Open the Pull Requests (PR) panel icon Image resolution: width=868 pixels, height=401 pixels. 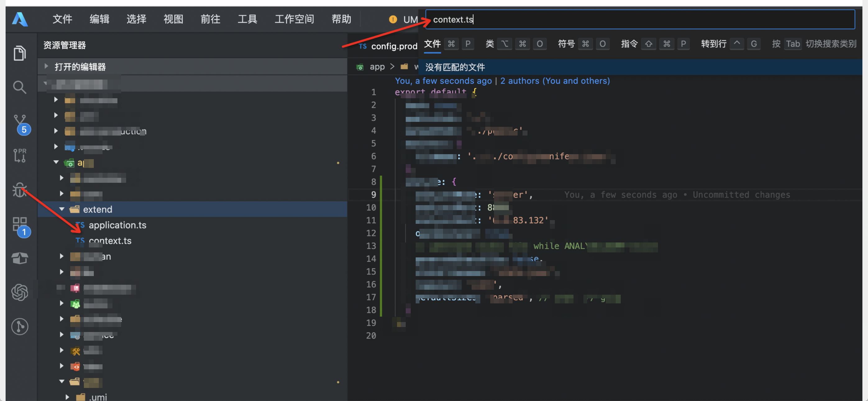pos(20,155)
